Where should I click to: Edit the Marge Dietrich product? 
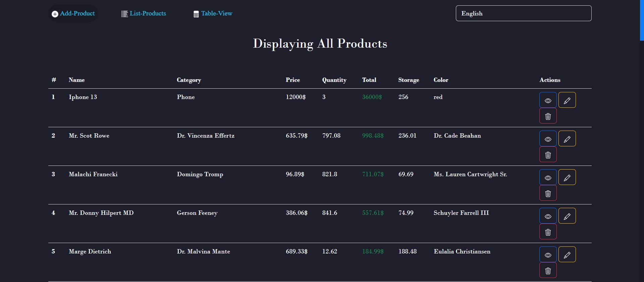pos(567,254)
